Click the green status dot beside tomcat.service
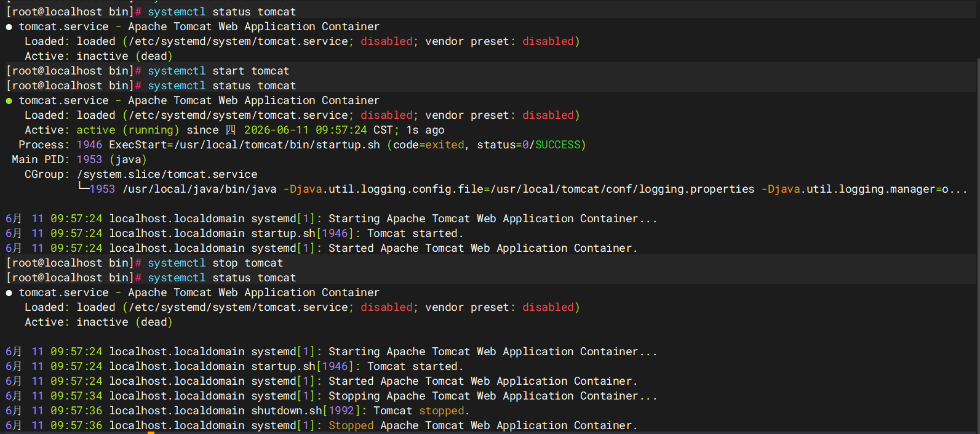This screenshot has width=980, height=434. click(9, 101)
